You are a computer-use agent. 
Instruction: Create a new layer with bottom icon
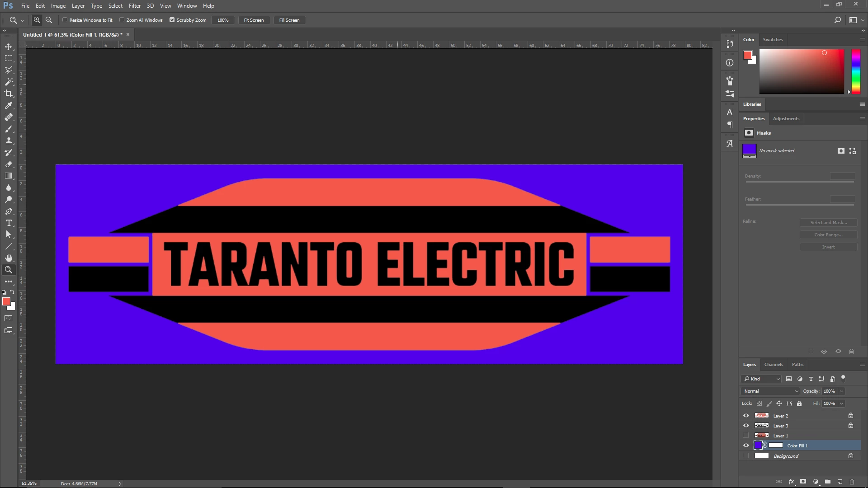click(840, 482)
